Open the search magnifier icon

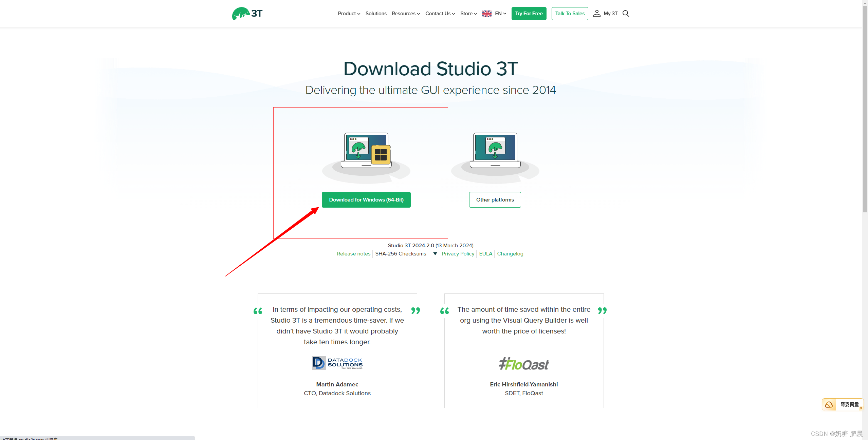coord(626,14)
